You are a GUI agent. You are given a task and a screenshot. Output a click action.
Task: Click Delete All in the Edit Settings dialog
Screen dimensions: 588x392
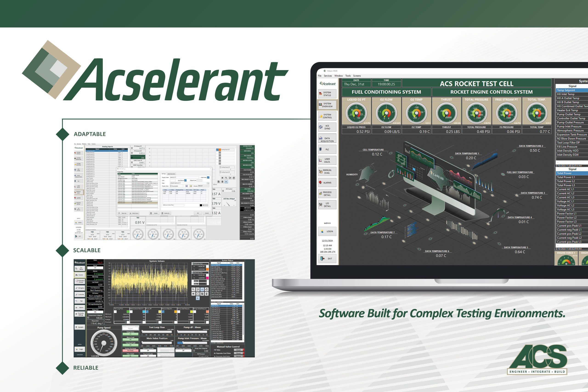[x=166, y=213]
